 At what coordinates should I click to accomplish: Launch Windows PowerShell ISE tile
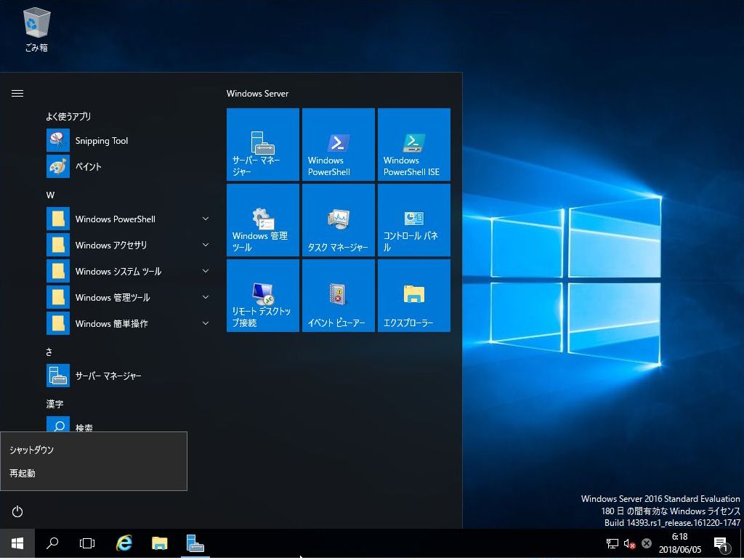413,144
